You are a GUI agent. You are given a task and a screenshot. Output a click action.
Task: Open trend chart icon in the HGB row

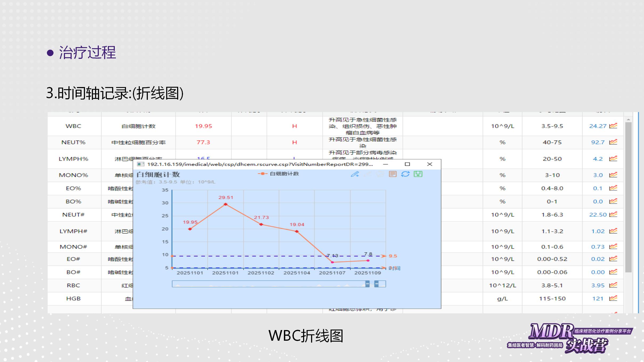click(613, 298)
